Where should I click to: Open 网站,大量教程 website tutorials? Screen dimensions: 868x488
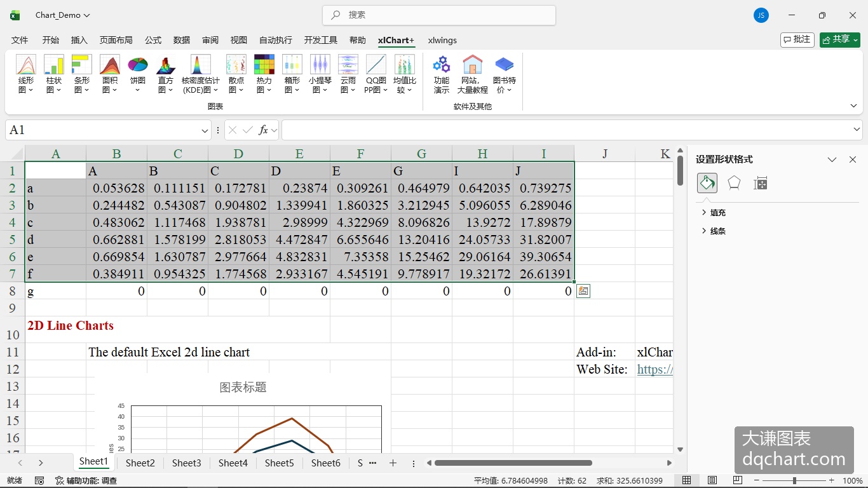[473, 74]
